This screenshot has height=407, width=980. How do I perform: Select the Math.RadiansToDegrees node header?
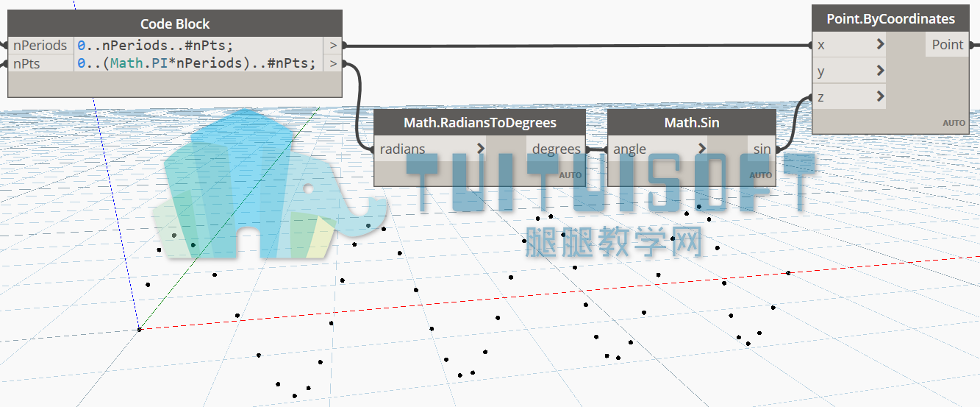point(480,122)
